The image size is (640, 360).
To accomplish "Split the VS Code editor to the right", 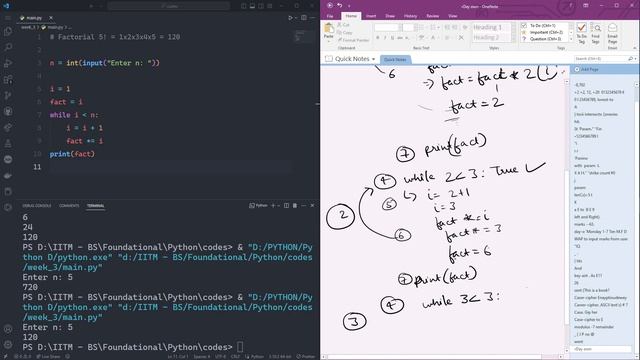I will (x=304, y=18).
